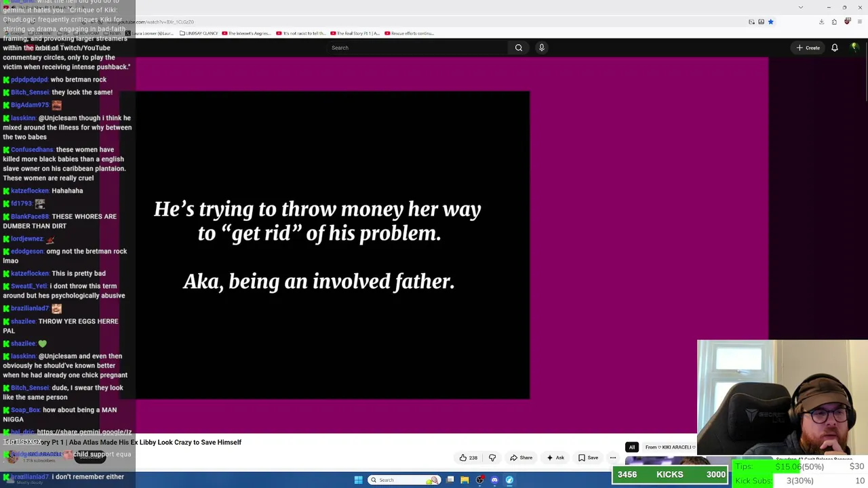Click the Tips $15.06 (50%) progress bar
The width and height of the screenshot is (868, 488).
[x=800, y=467]
